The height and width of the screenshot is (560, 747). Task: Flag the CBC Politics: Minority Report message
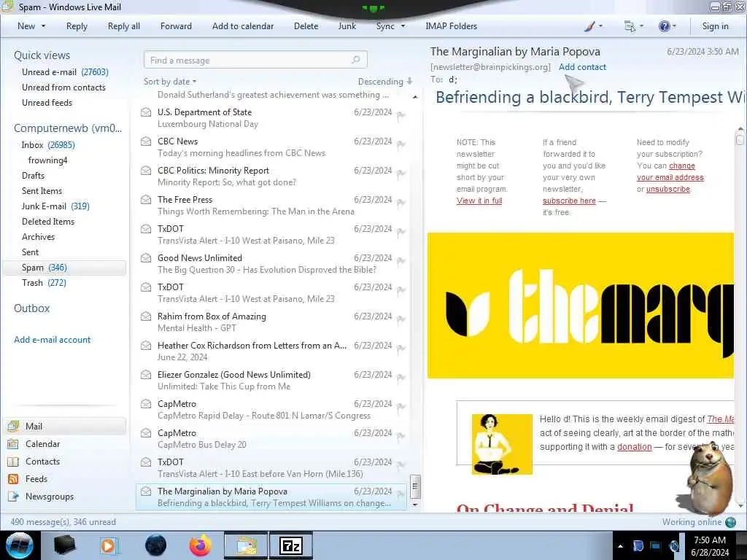(401, 174)
